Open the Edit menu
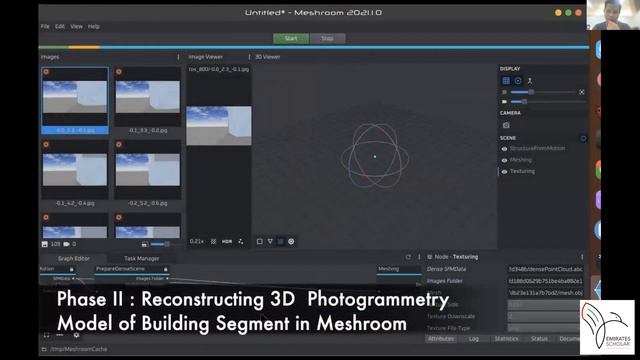This screenshot has width=640, height=360. [60, 27]
